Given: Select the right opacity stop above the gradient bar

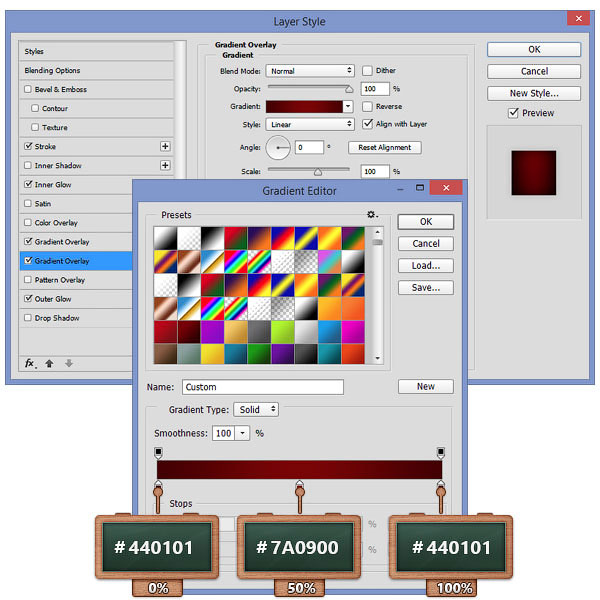Looking at the screenshot, I should point(441,453).
